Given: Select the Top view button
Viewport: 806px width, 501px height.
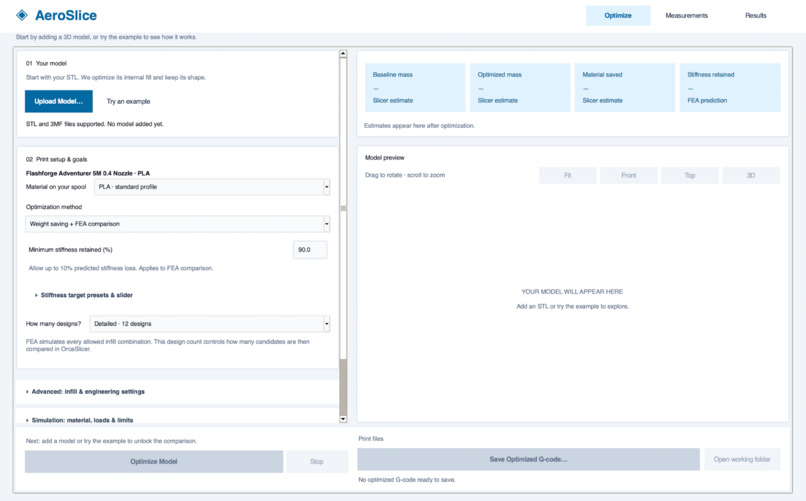Looking at the screenshot, I should coord(690,175).
